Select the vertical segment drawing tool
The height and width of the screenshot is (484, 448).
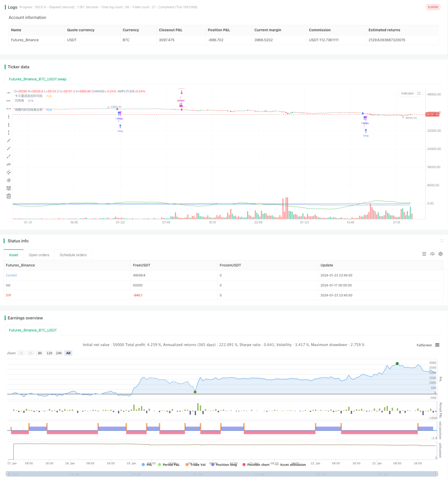(9, 132)
